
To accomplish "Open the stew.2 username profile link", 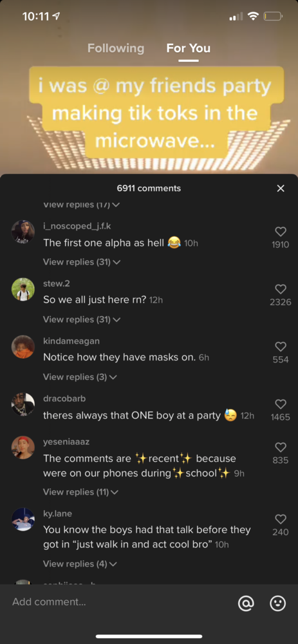I will [x=57, y=284].
